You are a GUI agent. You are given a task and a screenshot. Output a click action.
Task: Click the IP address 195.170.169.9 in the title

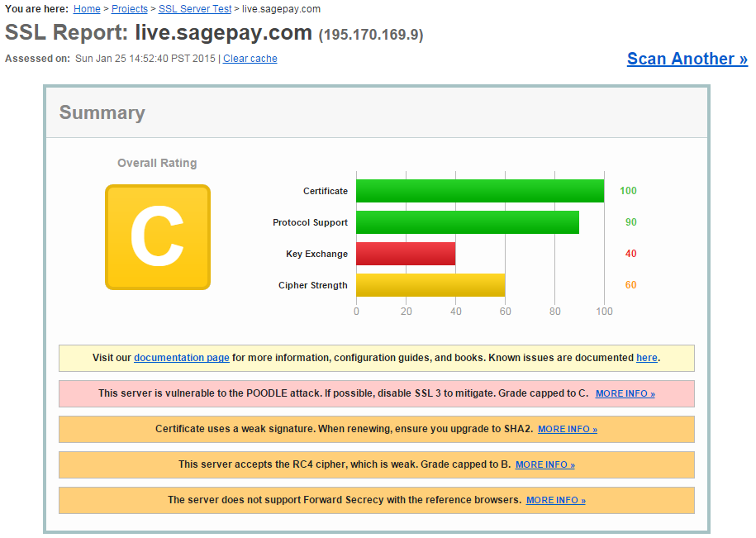point(371,35)
